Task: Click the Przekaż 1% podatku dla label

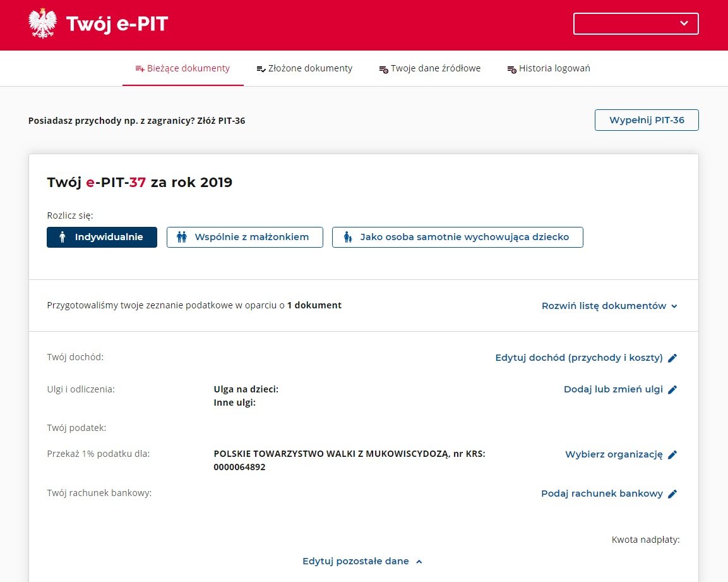Action: point(98,454)
